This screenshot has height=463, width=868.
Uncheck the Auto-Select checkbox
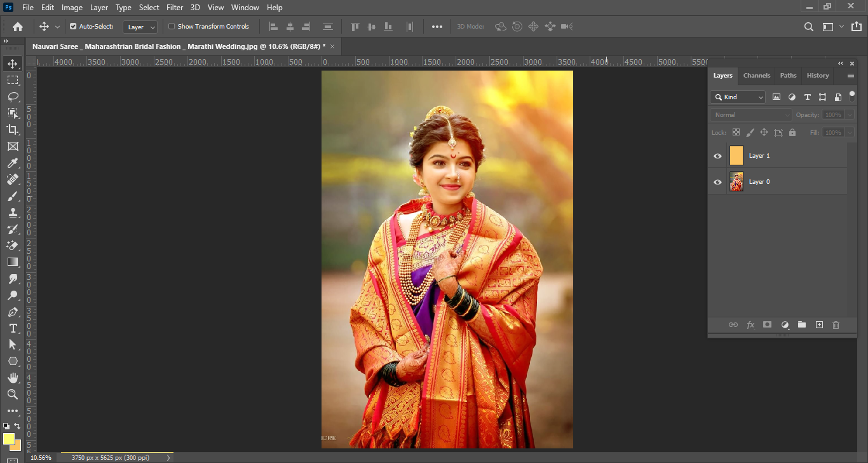pyautogui.click(x=73, y=27)
